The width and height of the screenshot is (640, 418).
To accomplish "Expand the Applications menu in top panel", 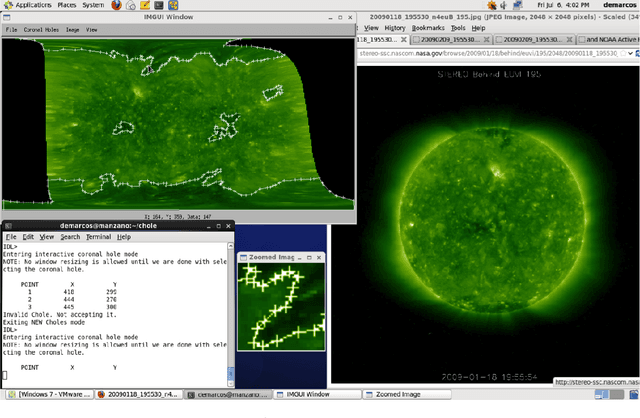I will pyautogui.click(x=33, y=5).
